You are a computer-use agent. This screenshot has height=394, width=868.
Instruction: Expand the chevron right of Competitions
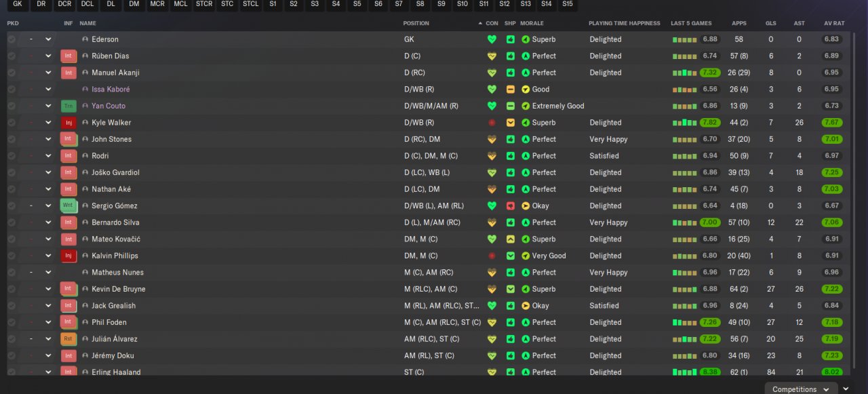click(845, 389)
